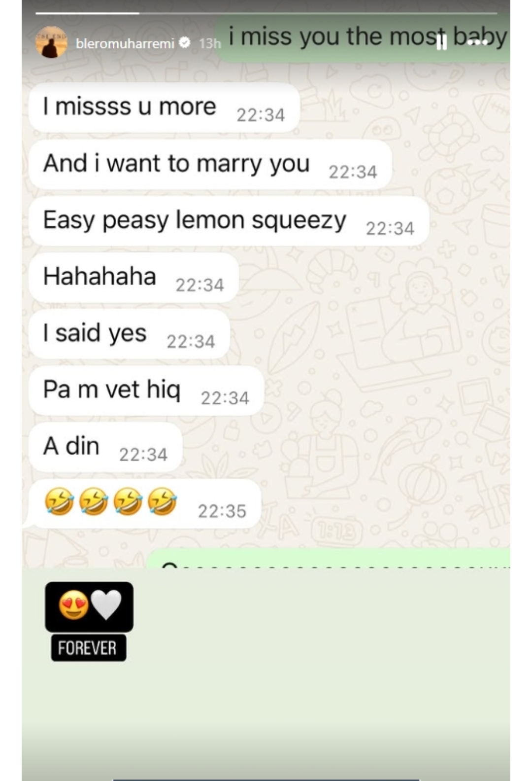Select the "Easy peasy lemon squeezy" bubble

(229, 221)
